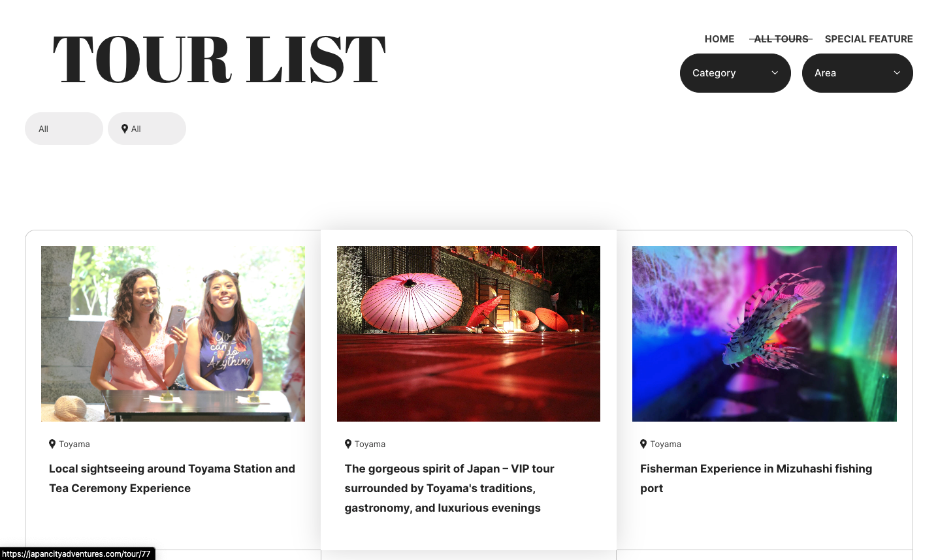
Task: Go to the HOME menu item
Action: click(x=719, y=39)
